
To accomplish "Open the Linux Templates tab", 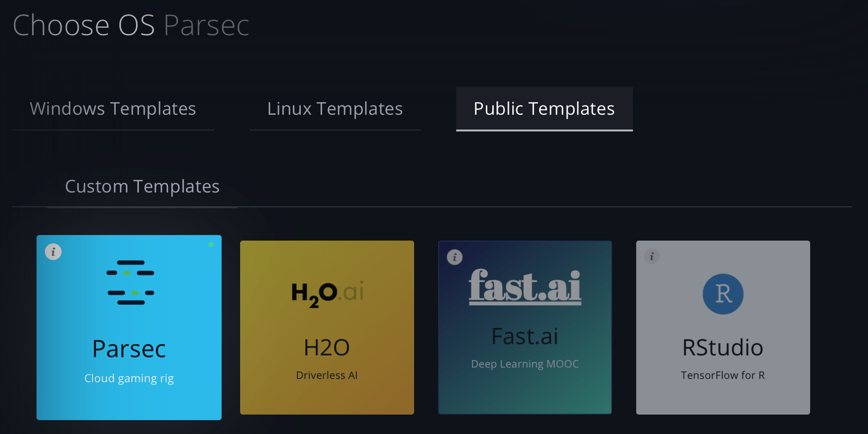I will tap(335, 109).
